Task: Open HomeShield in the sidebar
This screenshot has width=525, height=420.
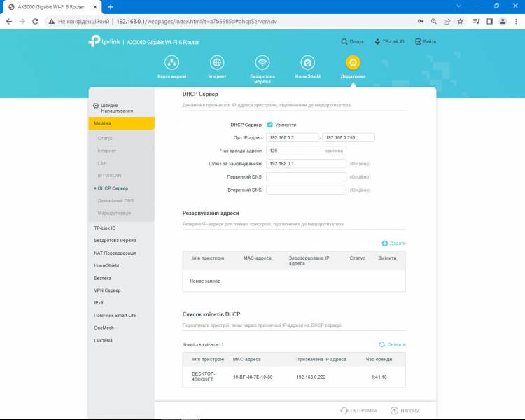Action: (x=106, y=265)
